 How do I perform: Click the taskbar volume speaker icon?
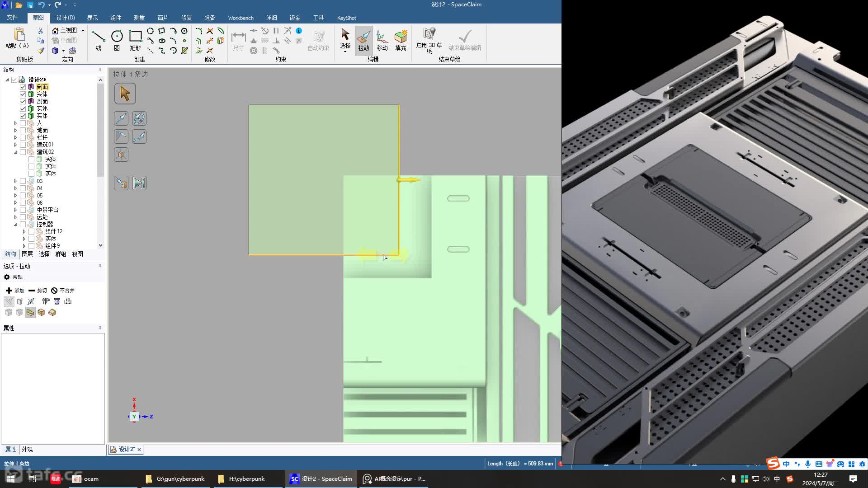tap(766, 479)
